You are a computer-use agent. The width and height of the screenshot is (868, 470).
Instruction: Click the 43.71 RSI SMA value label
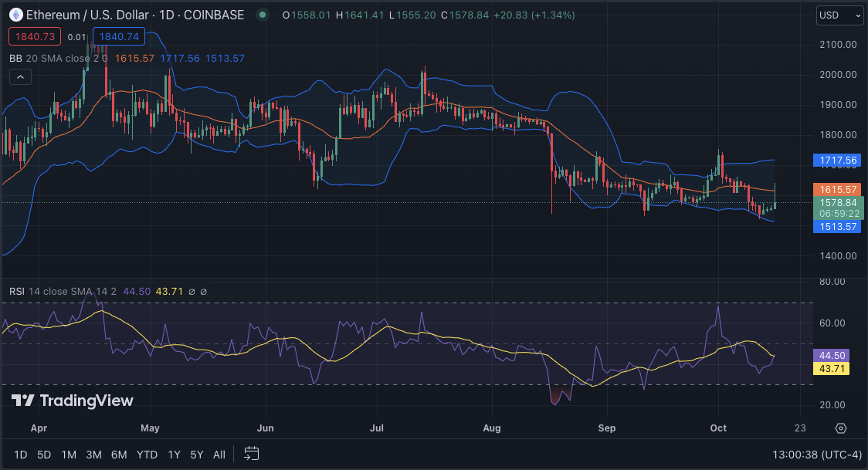(832, 368)
